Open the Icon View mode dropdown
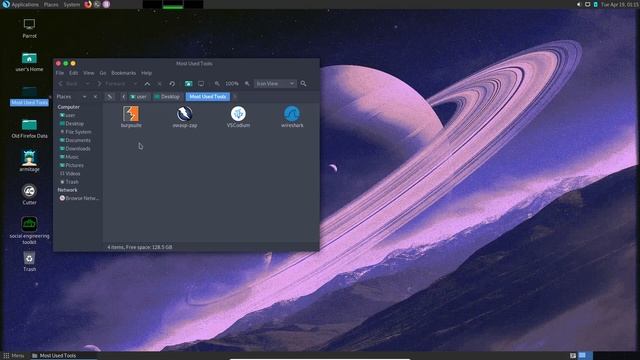The width and height of the screenshot is (640, 360). (x=275, y=84)
